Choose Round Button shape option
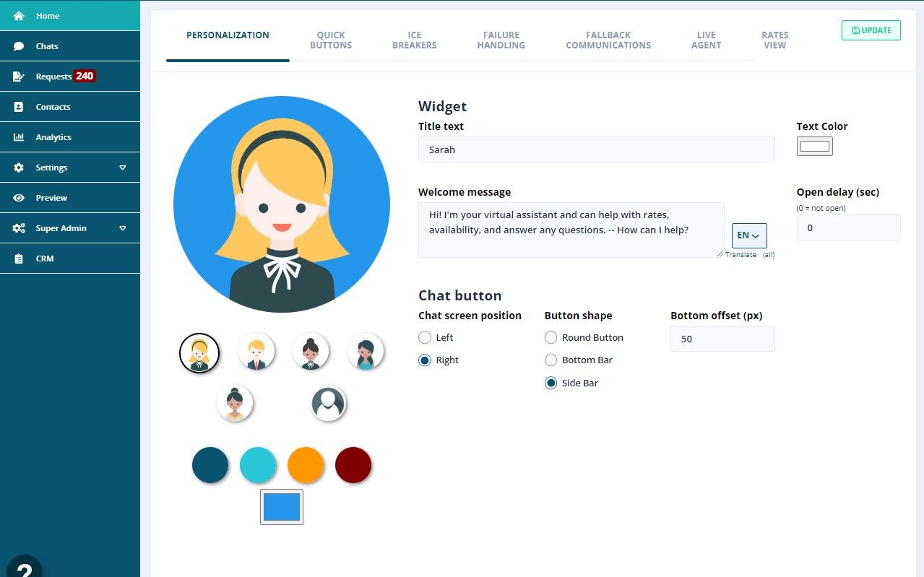The image size is (924, 577). tap(550, 337)
